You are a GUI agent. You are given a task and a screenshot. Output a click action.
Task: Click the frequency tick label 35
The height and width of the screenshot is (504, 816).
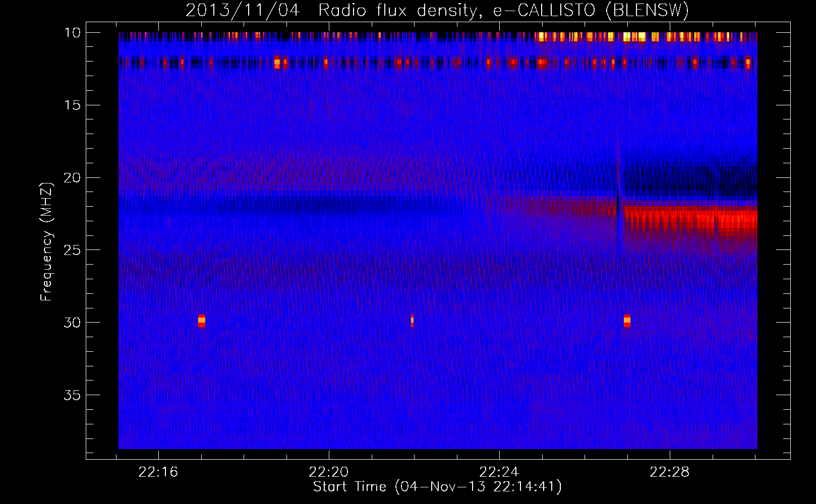click(x=72, y=395)
